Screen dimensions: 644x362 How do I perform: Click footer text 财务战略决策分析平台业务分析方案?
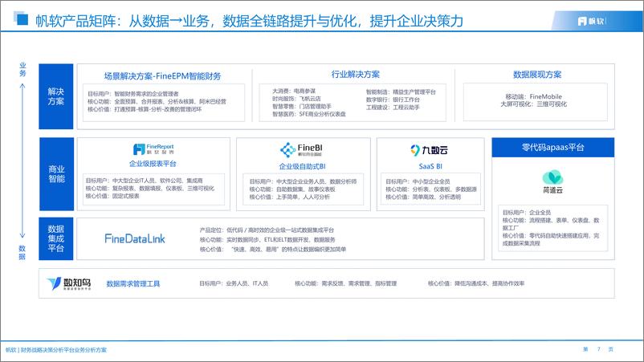pos(63,350)
